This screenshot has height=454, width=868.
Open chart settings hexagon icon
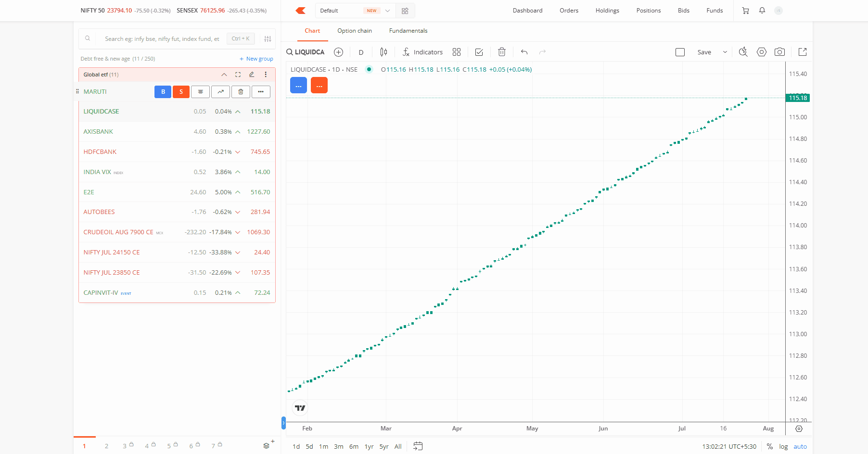762,52
